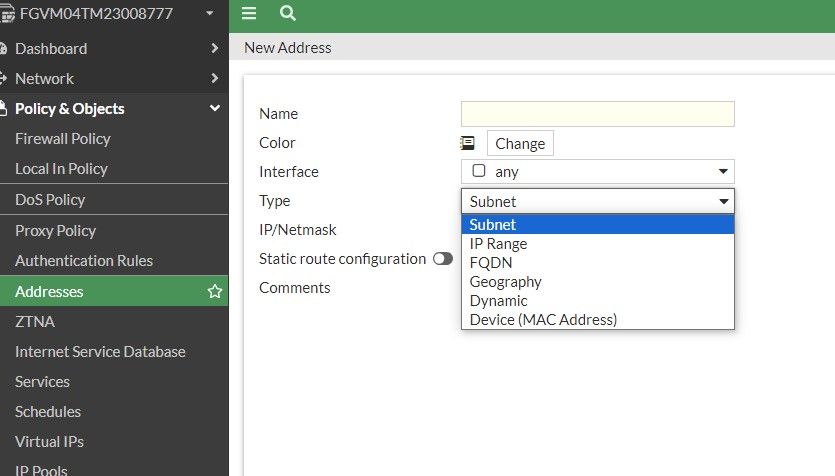The height and width of the screenshot is (476, 835).
Task: Click the FortiGate device icon
Action: (5, 14)
